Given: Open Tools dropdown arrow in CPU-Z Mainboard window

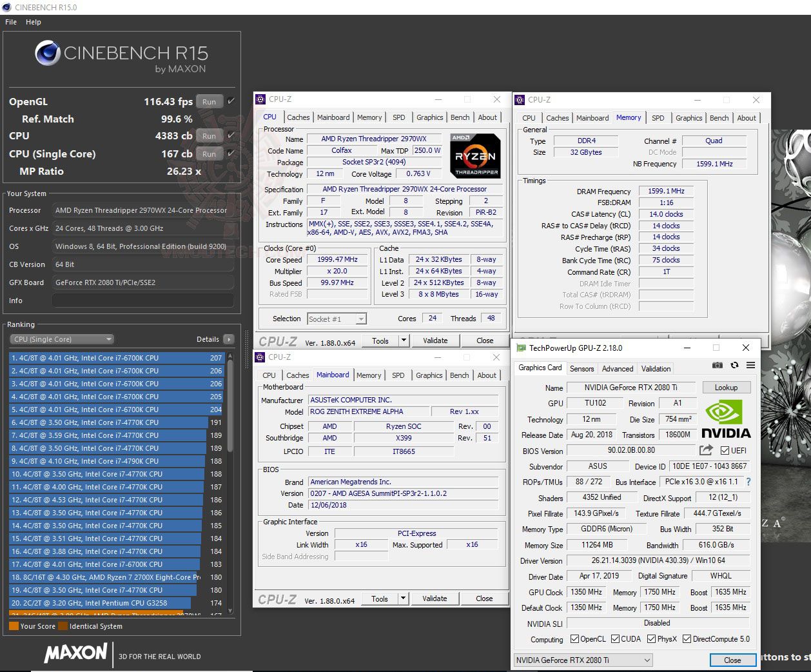Looking at the screenshot, I should (404, 598).
